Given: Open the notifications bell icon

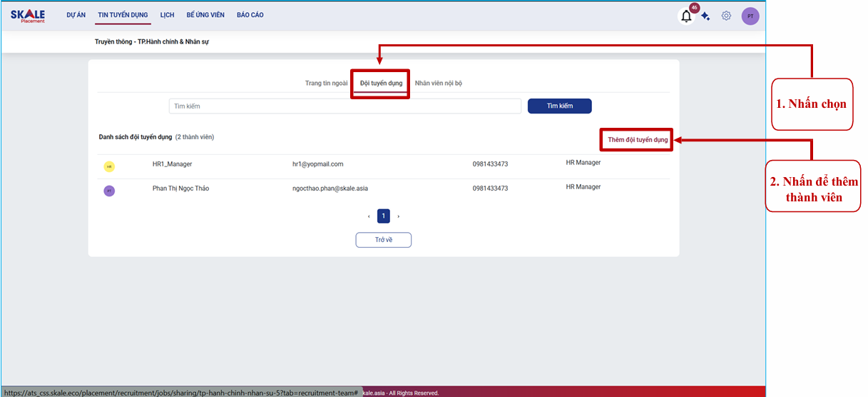Looking at the screenshot, I should 686,16.
